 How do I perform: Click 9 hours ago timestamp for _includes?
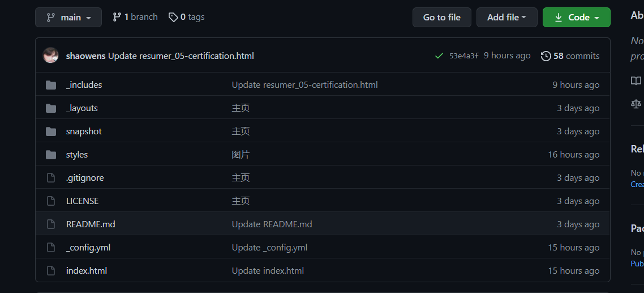point(576,85)
